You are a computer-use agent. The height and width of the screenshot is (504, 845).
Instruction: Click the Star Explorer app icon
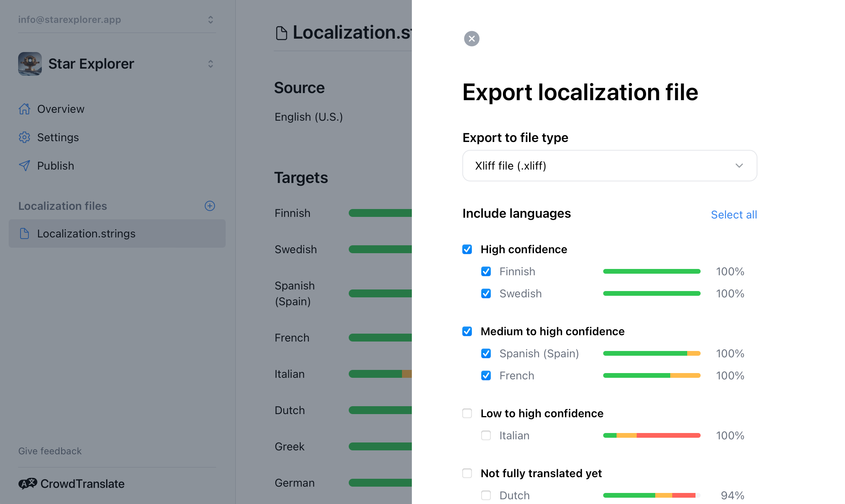pyautogui.click(x=30, y=64)
